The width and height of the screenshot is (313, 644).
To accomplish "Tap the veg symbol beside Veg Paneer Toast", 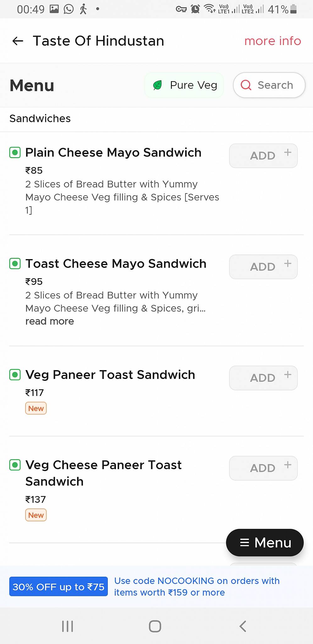I will pos(15,375).
